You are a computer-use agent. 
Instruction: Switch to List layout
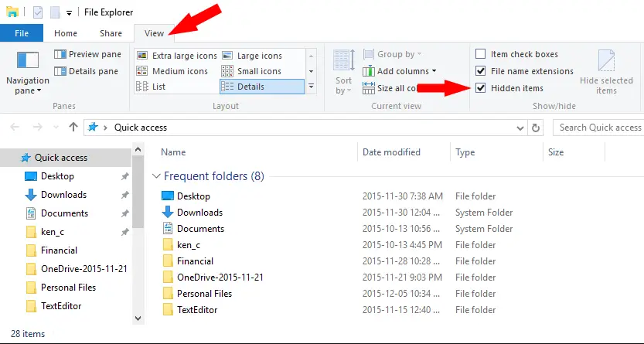coord(151,87)
